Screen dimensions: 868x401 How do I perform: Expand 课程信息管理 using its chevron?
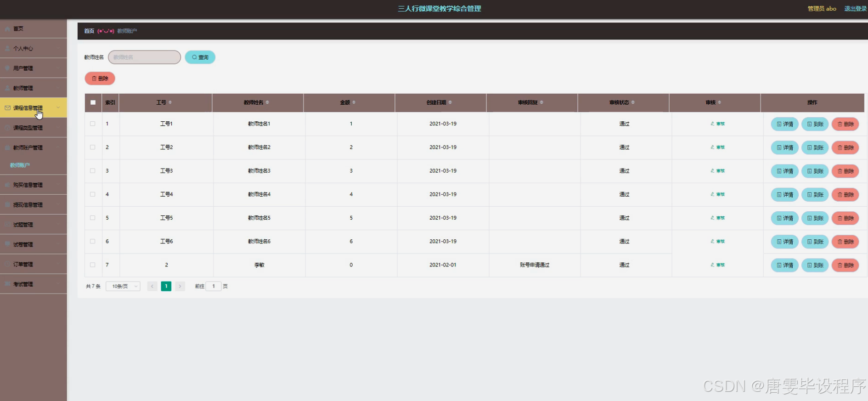[58, 108]
